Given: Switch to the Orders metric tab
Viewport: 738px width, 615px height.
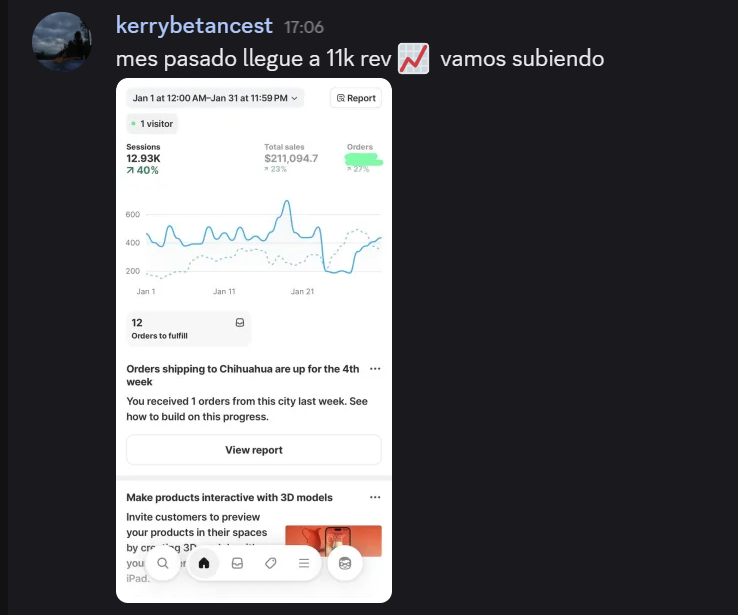Looking at the screenshot, I should [x=364, y=158].
